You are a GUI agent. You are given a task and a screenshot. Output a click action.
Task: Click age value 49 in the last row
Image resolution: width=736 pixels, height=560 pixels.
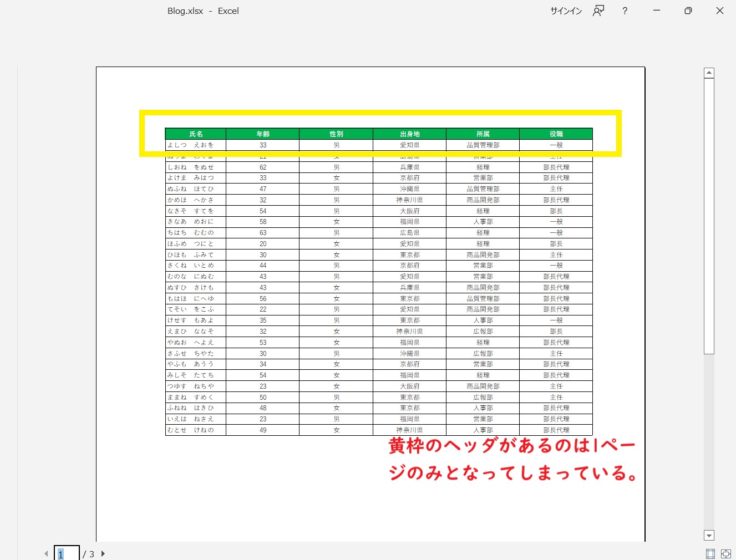[x=263, y=430]
